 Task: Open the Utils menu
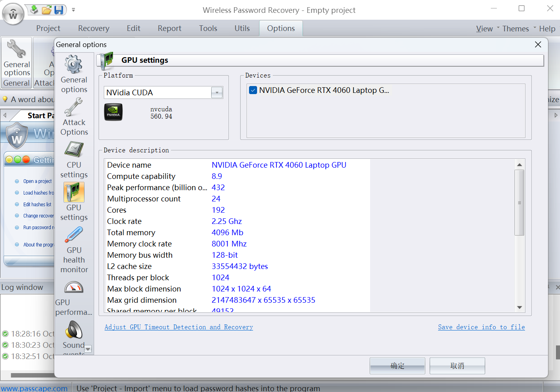(x=242, y=28)
